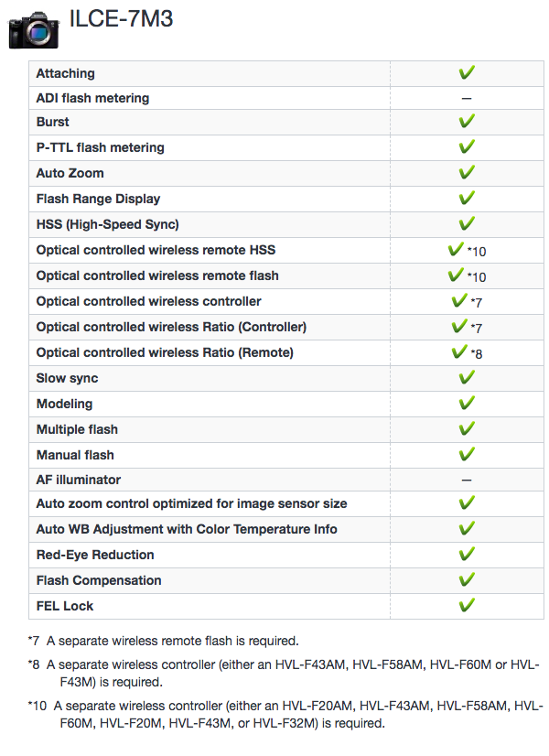Click the *8 marker in Ratio (Remote) row
Viewport: 549px width, 756px height.
(x=477, y=353)
